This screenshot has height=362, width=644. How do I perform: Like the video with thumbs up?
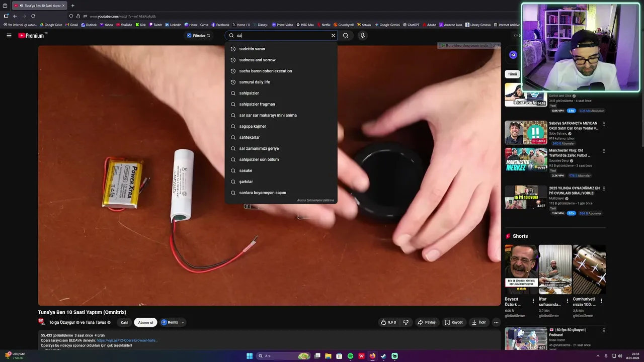(388, 322)
